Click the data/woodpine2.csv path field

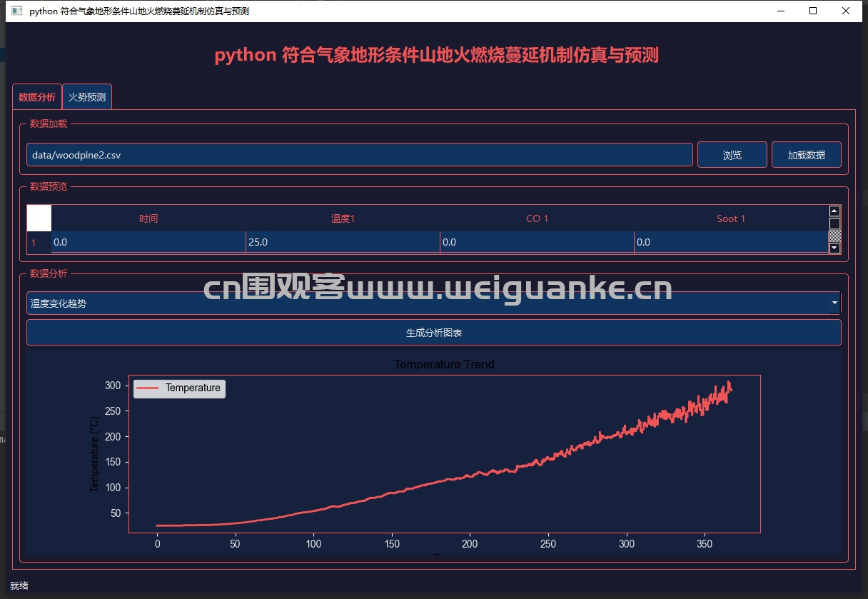click(359, 155)
